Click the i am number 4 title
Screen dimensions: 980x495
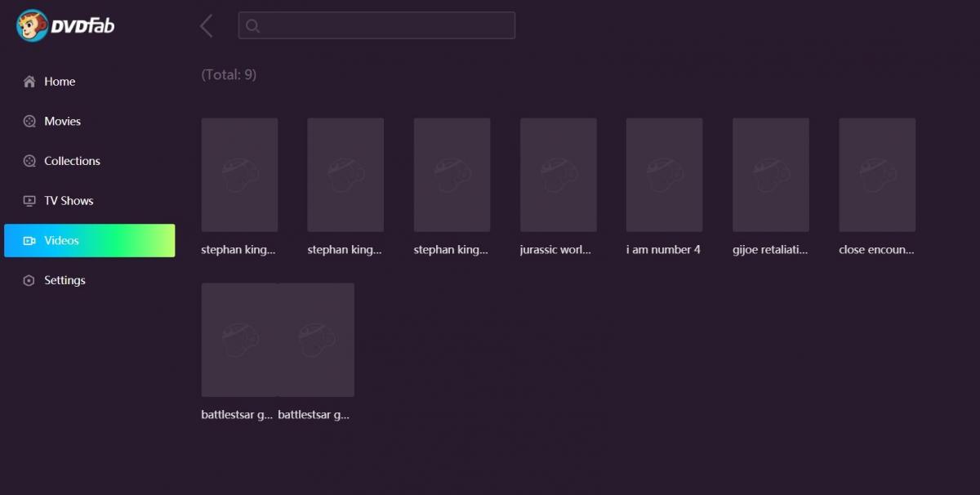coord(663,250)
